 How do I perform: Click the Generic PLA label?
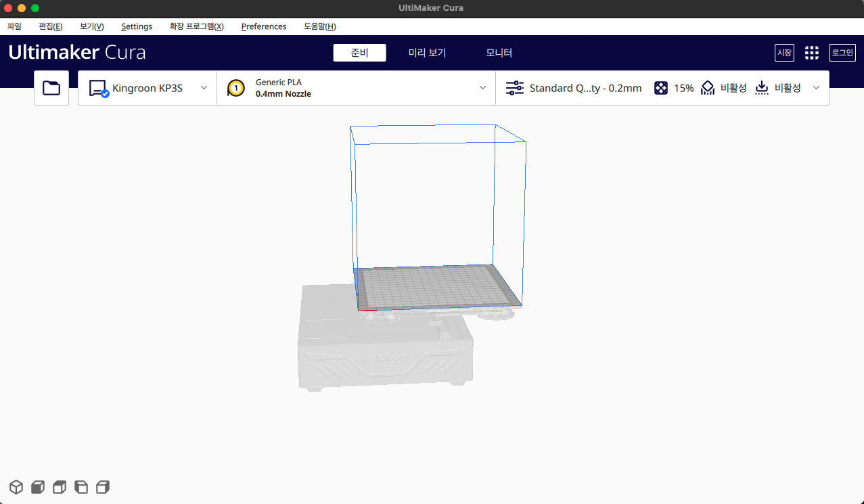coord(278,83)
